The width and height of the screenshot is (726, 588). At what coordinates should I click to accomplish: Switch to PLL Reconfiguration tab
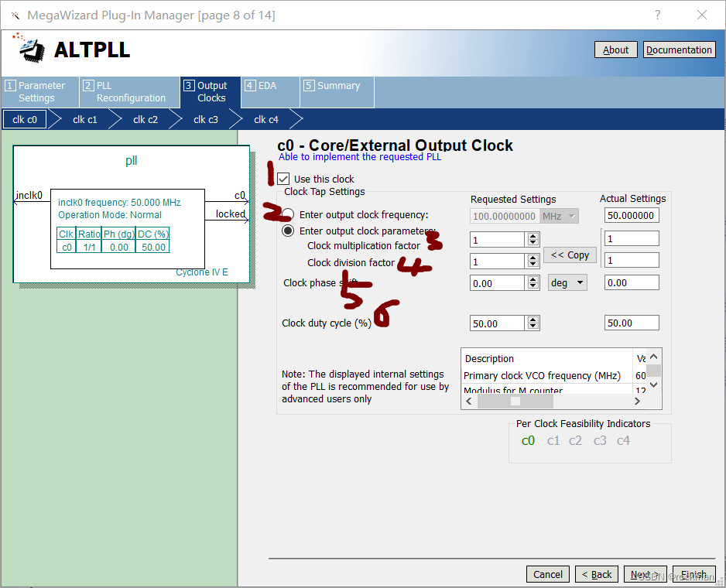click(x=130, y=91)
